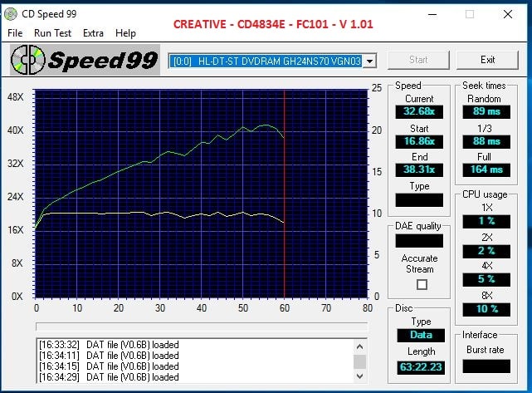Image resolution: width=532 pixels, height=393 pixels.
Task: Click the 1/3 seek time 88 ms
Action: tap(486, 141)
